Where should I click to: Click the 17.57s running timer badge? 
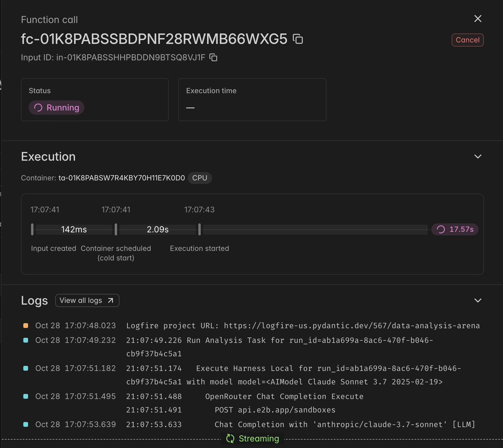[x=455, y=229]
